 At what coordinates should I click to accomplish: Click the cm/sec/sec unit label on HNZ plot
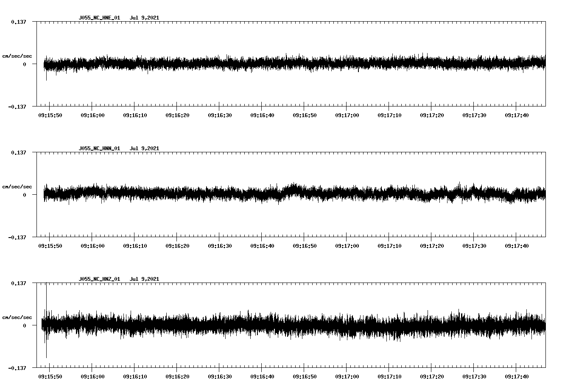(17, 317)
